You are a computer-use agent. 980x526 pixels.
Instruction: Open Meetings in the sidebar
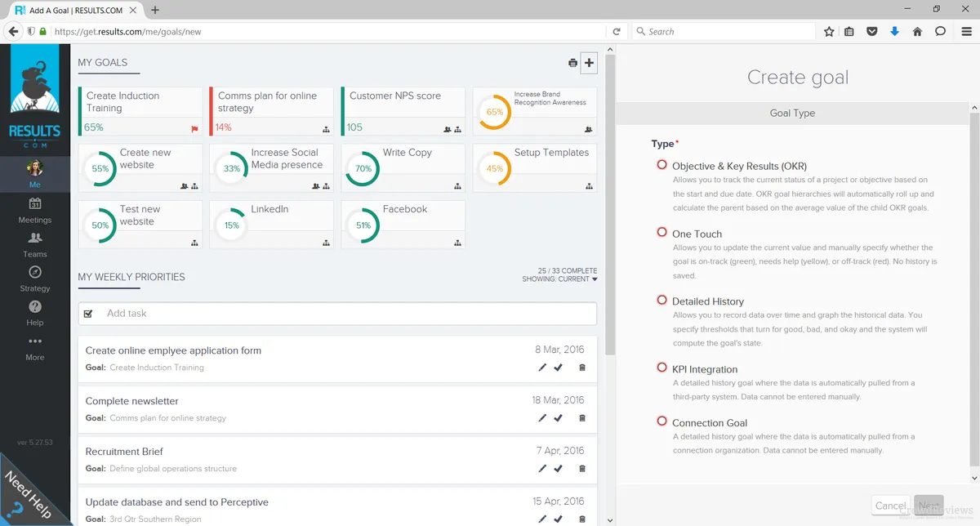pyautogui.click(x=35, y=210)
